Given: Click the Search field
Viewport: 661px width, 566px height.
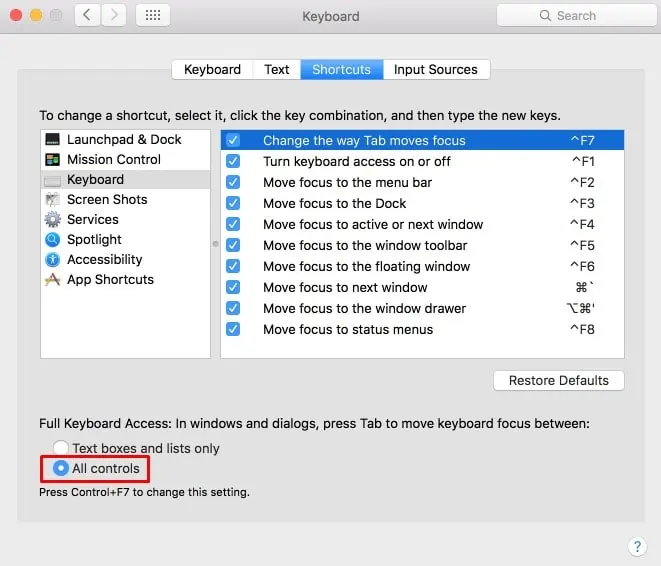Looking at the screenshot, I should (575, 16).
